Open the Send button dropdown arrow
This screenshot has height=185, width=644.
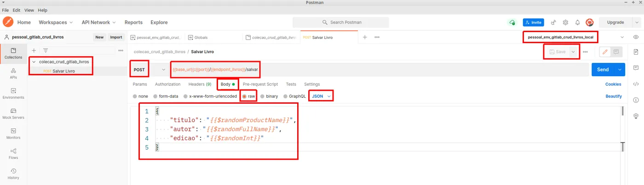(x=620, y=70)
